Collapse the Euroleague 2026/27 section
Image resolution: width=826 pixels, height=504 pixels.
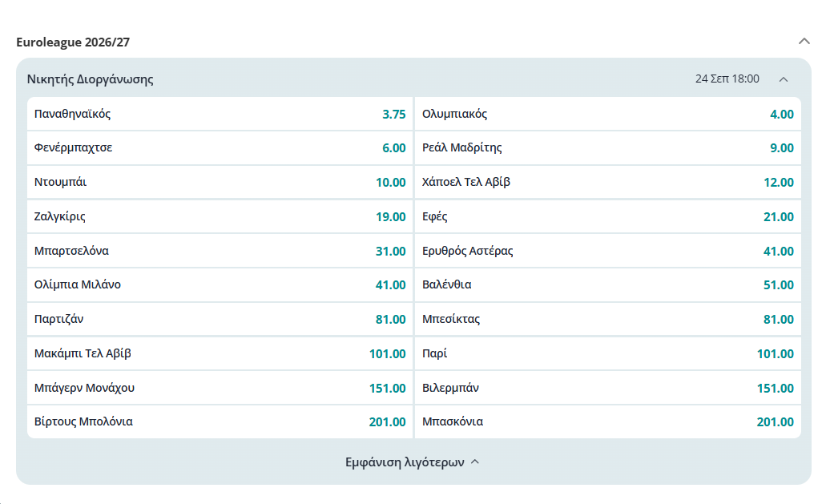point(804,41)
